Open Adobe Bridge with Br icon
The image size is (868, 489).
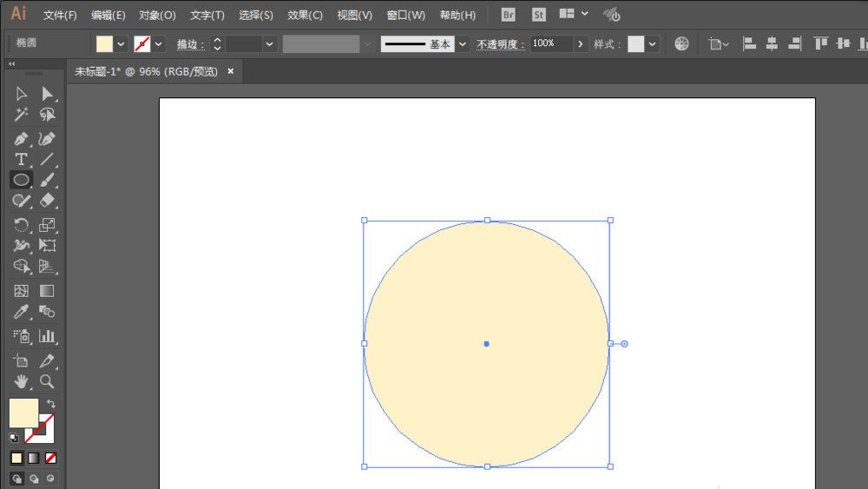509,15
